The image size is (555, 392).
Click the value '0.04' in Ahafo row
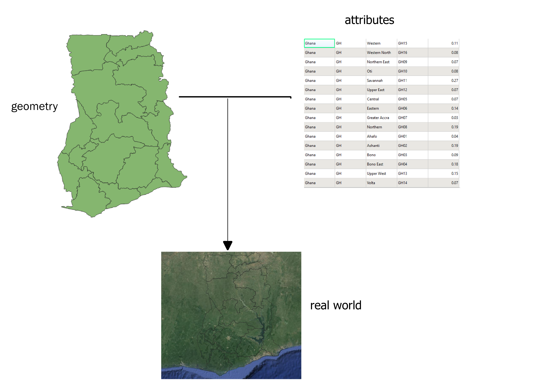[x=444, y=136]
